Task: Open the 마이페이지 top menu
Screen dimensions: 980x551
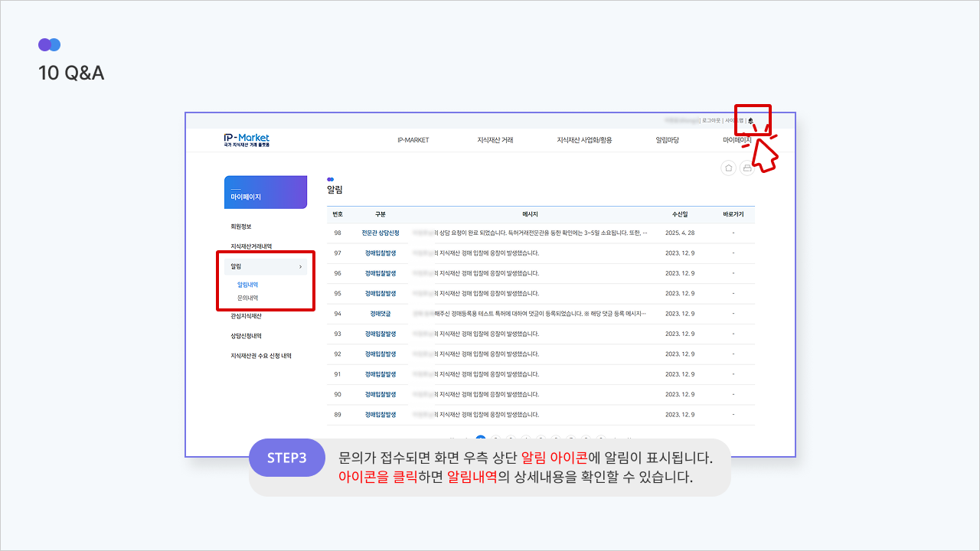Action: tap(737, 140)
